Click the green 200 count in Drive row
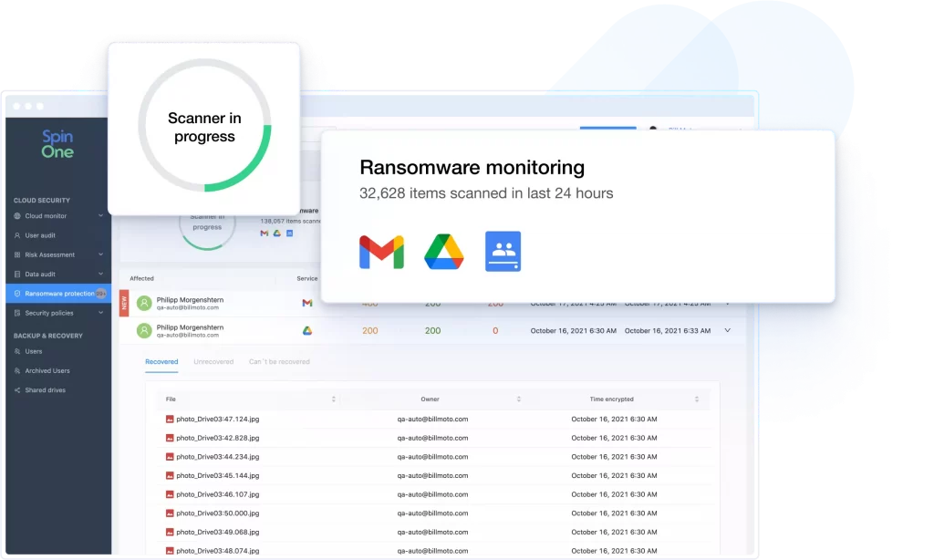934x560 pixels. 432,331
